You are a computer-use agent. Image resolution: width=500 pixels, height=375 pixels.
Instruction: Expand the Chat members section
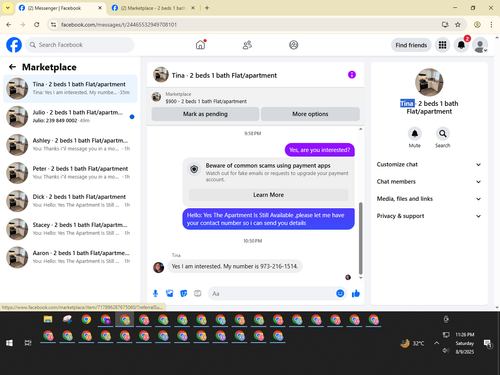(429, 182)
